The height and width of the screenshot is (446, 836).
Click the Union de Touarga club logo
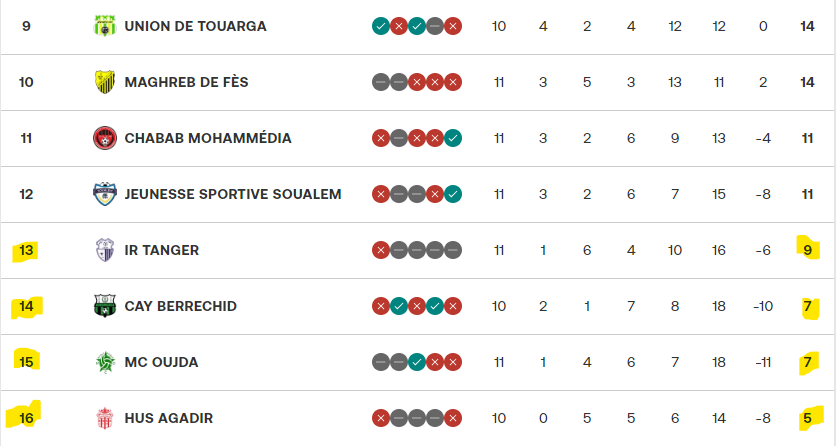click(x=104, y=26)
